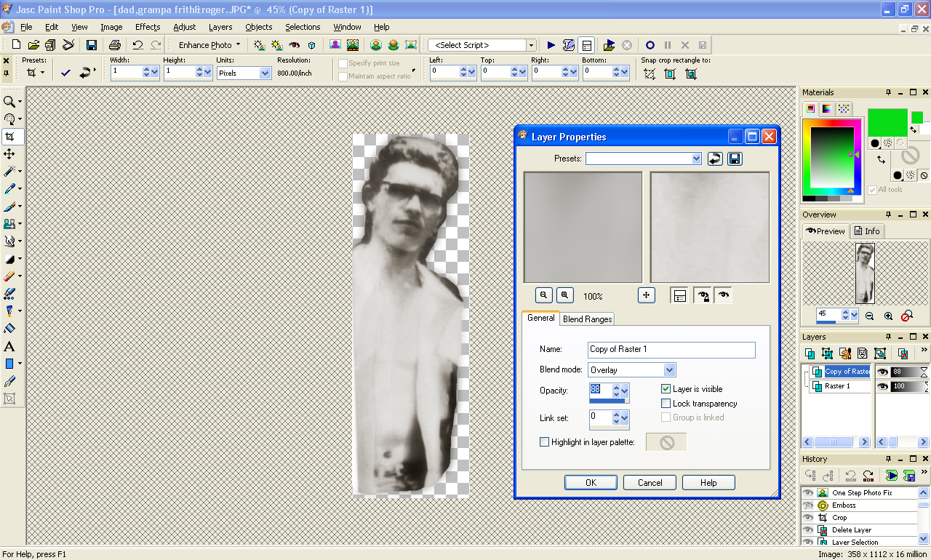Open the Presets dropdown in Layer Properties

[696, 159]
